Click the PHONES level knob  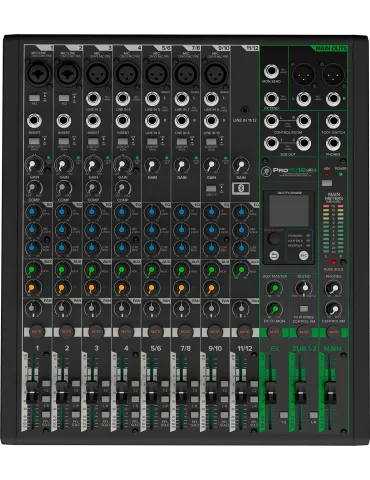333,288
